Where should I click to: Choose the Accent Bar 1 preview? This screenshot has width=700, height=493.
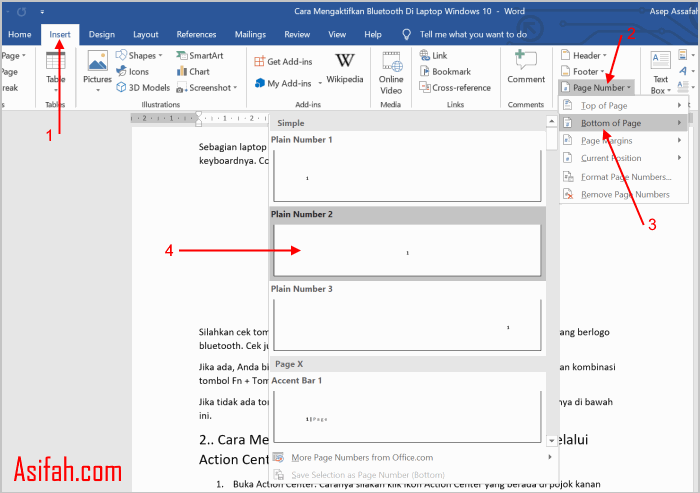tap(407, 417)
